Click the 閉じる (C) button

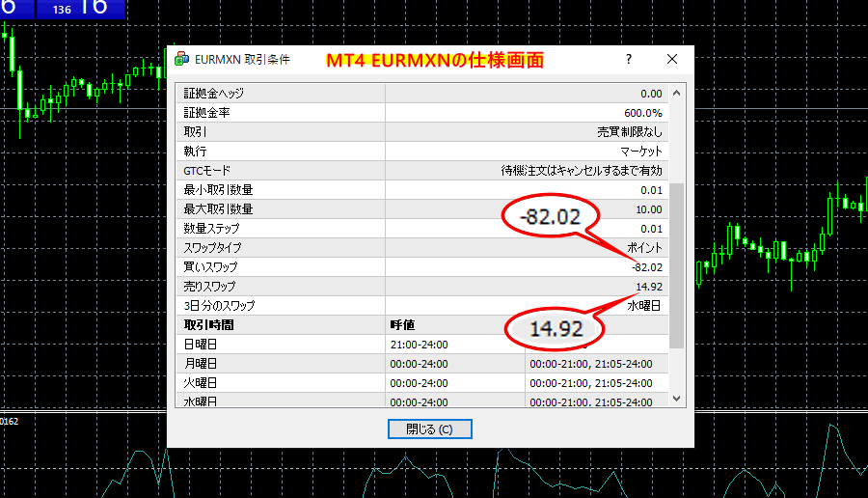pyautogui.click(x=429, y=429)
